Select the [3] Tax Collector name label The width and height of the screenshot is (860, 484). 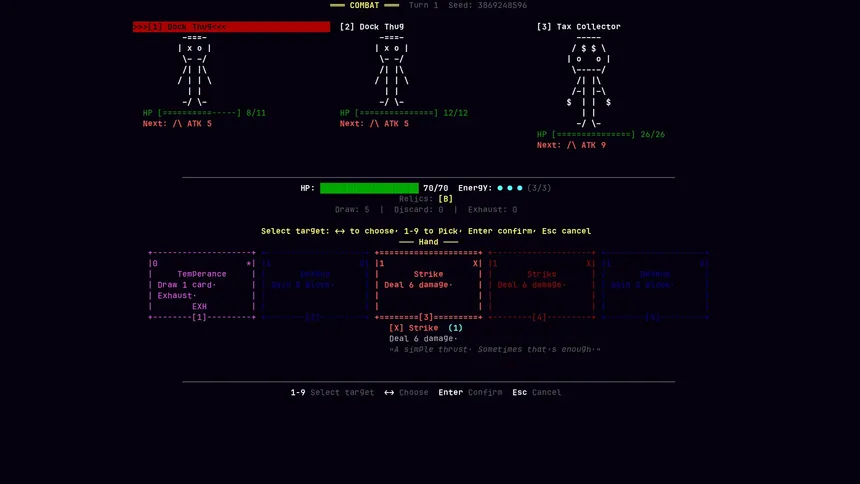[578, 27]
